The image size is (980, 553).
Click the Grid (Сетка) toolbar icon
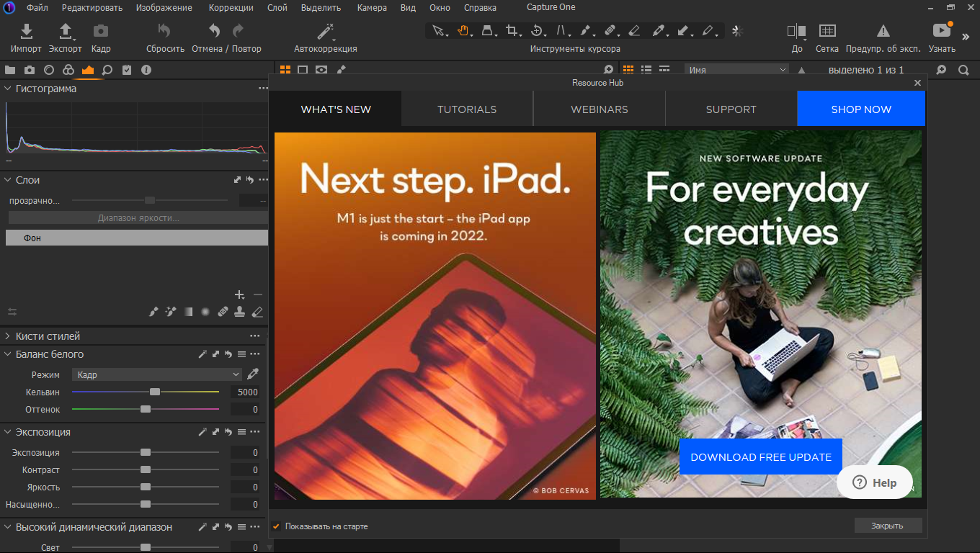[x=827, y=31]
